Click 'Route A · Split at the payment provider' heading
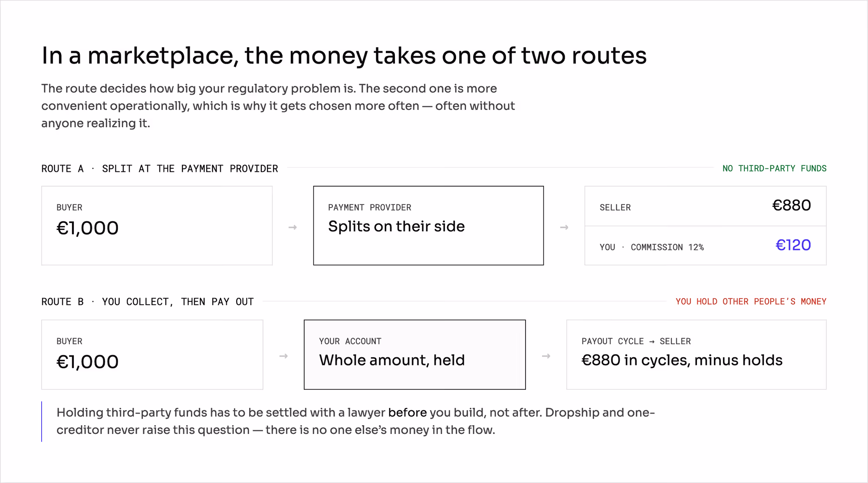The image size is (868, 483). pyautogui.click(x=160, y=169)
